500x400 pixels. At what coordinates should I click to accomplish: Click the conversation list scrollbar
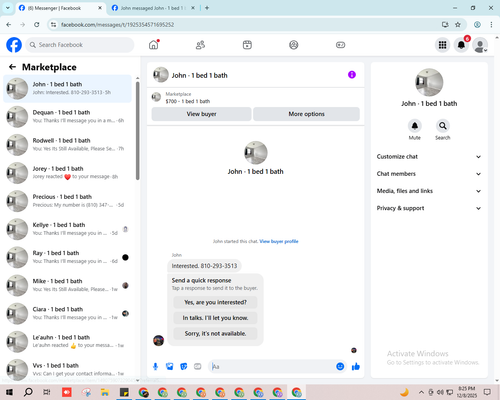(x=138, y=131)
